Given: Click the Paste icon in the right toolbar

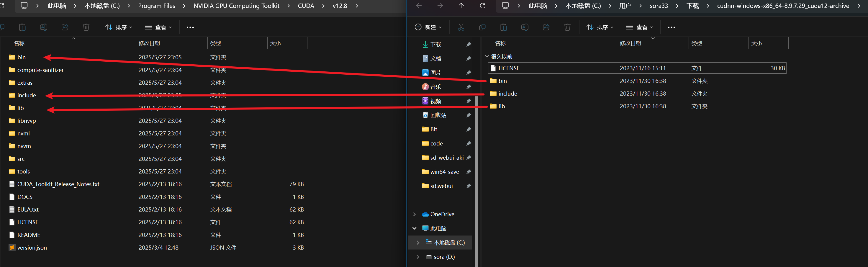Looking at the screenshot, I should coord(504,27).
